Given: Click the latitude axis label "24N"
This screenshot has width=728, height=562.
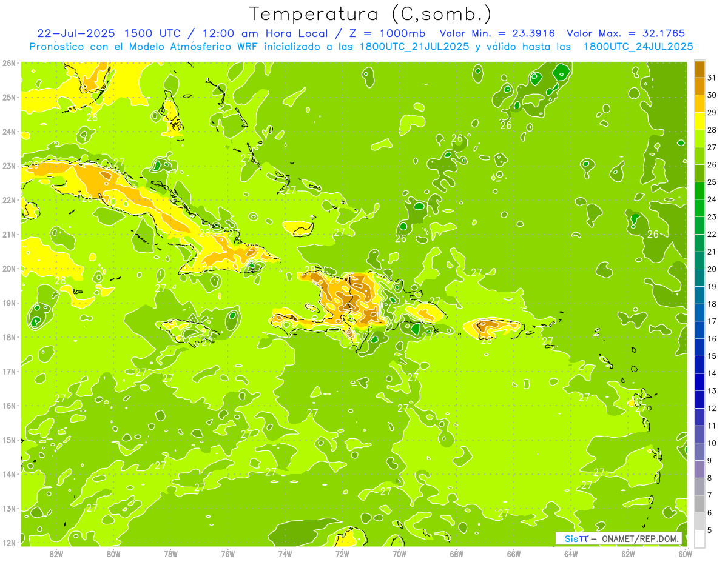Looking at the screenshot, I should pyautogui.click(x=9, y=132).
